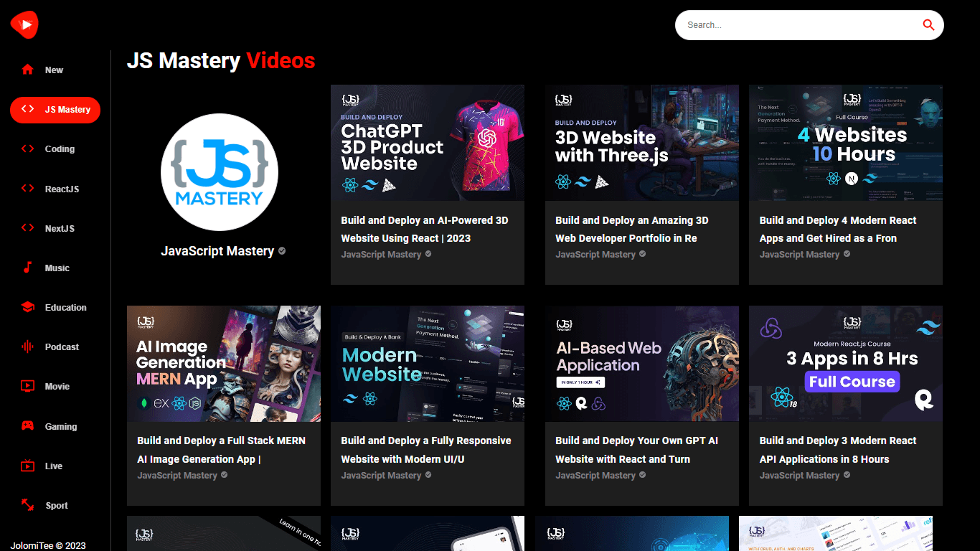Open title 'Build and Deploy 4 Modern React Apps'
This screenshot has width=980, height=551.
coord(838,229)
